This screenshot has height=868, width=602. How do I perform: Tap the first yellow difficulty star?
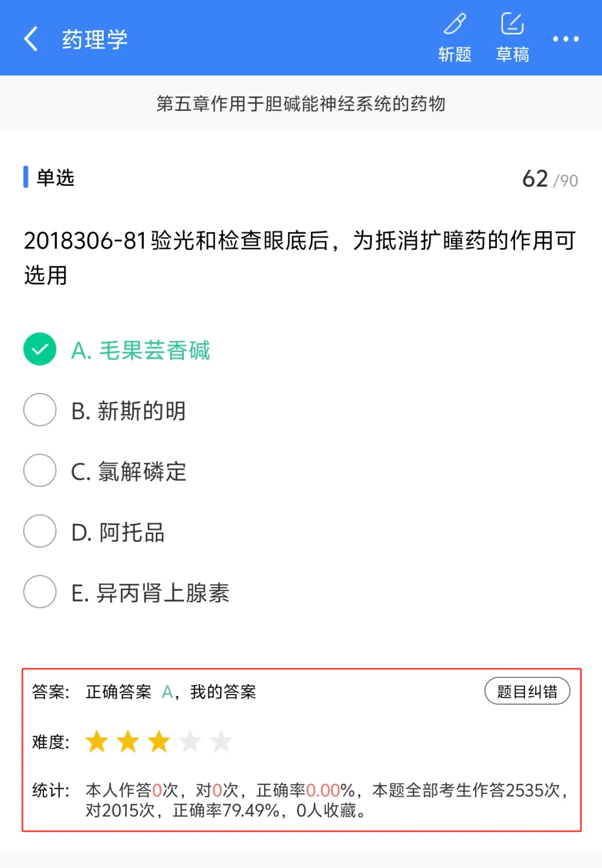97,741
